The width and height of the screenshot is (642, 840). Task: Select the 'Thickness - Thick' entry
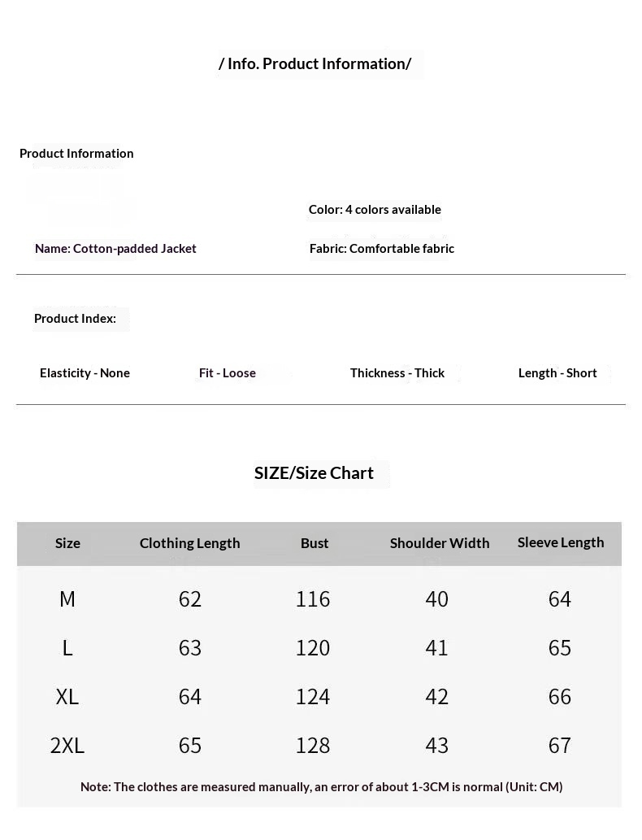[x=397, y=373]
